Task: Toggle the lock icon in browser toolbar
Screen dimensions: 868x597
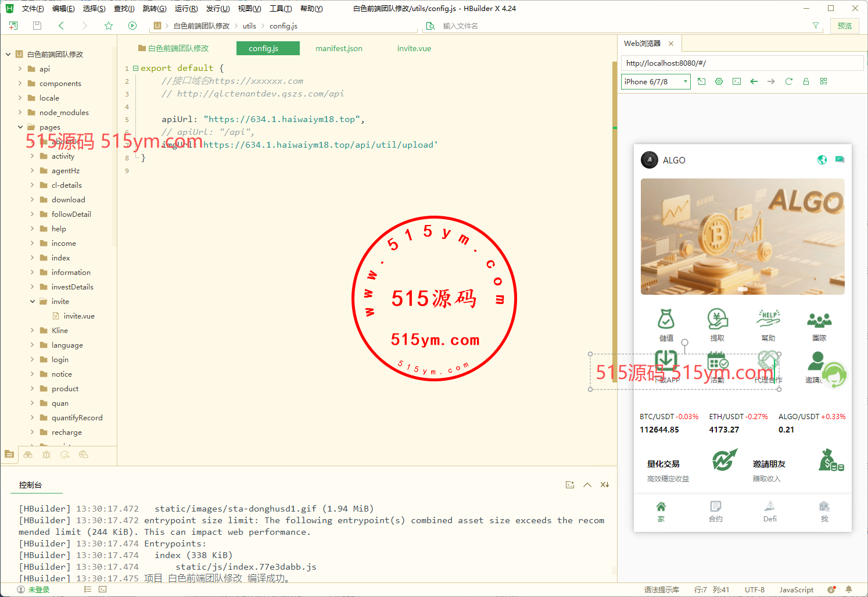Action: (x=806, y=81)
